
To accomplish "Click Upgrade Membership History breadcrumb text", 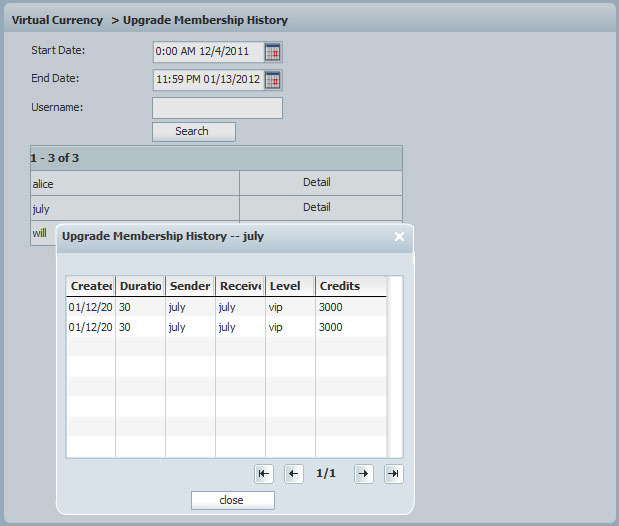I will coord(205,20).
